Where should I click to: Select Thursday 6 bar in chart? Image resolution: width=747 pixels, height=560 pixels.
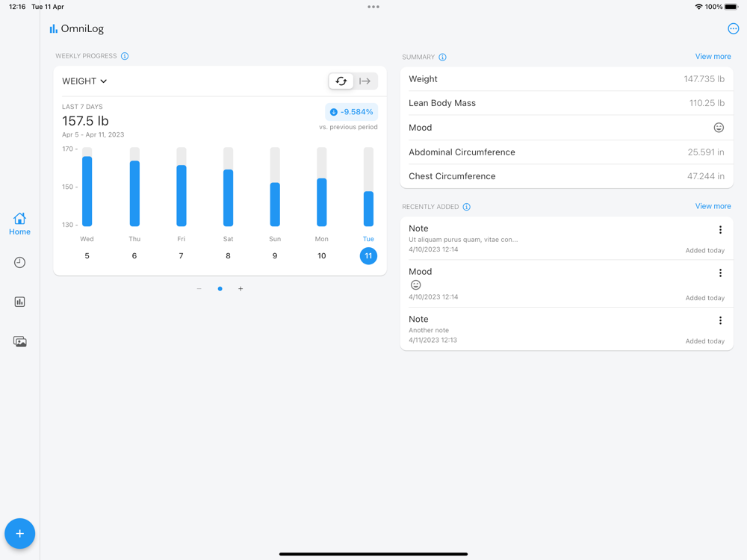click(134, 187)
